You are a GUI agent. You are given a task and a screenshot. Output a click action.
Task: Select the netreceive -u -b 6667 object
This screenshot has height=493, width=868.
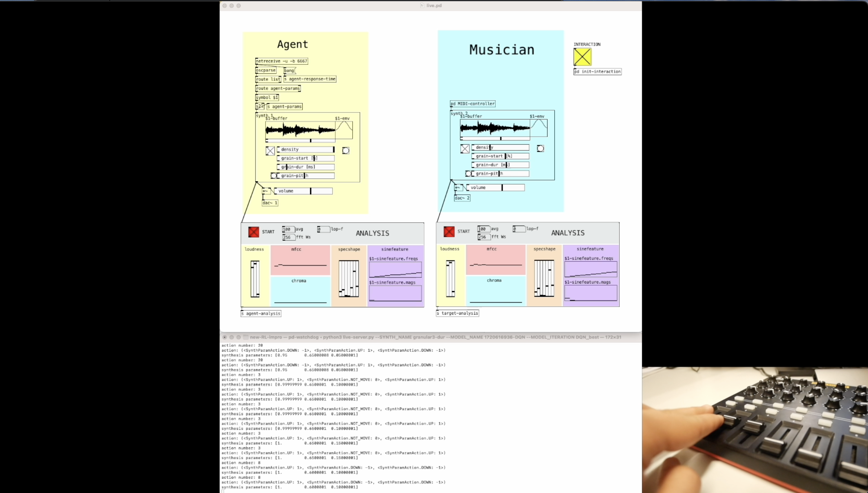pyautogui.click(x=281, y=61)
